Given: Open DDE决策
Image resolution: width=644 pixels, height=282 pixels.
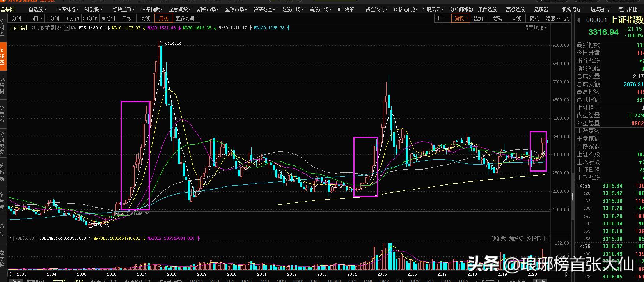Looking at the screenshot, I should click(x=346, y=9).
